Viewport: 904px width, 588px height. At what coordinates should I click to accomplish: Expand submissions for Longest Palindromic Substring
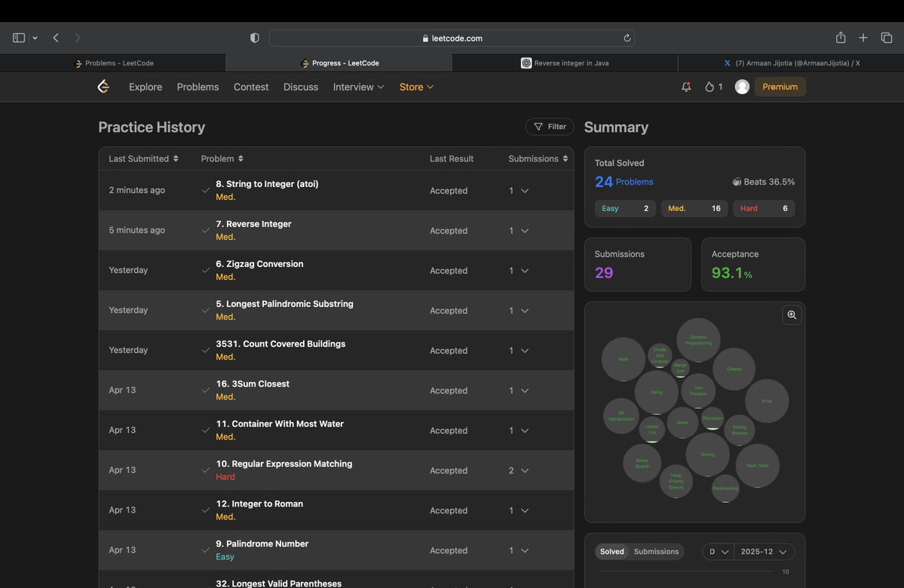[525, 311]
